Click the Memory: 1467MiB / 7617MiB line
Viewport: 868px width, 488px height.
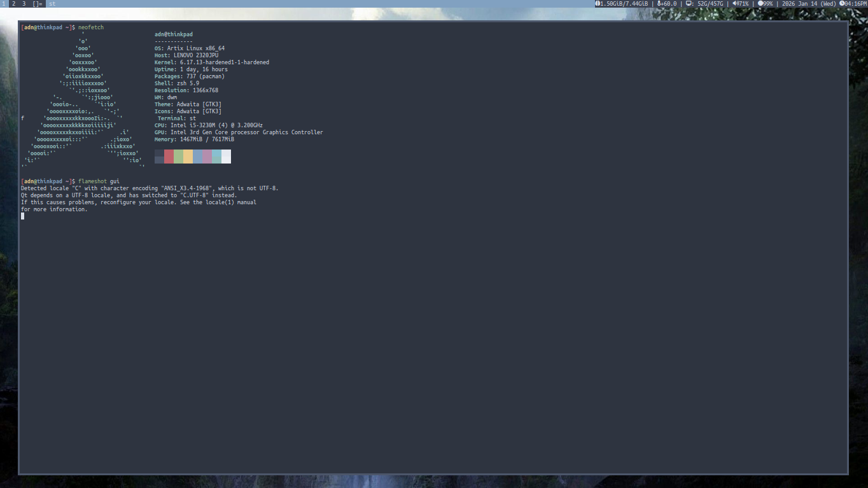pos(194,139)
